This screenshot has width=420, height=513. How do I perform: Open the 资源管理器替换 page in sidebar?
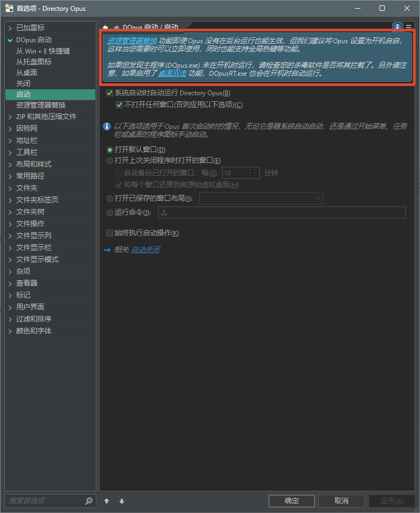[x=41, y=105]
